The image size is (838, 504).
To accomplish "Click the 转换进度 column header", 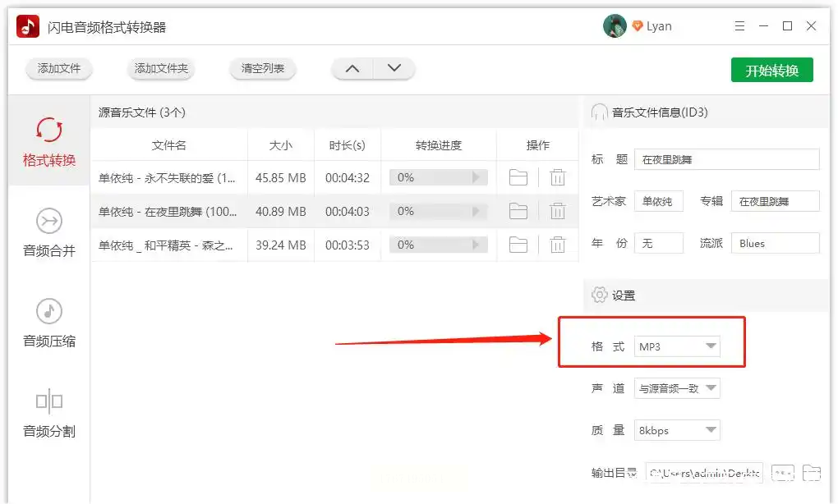I will click(x=438, y=145).
